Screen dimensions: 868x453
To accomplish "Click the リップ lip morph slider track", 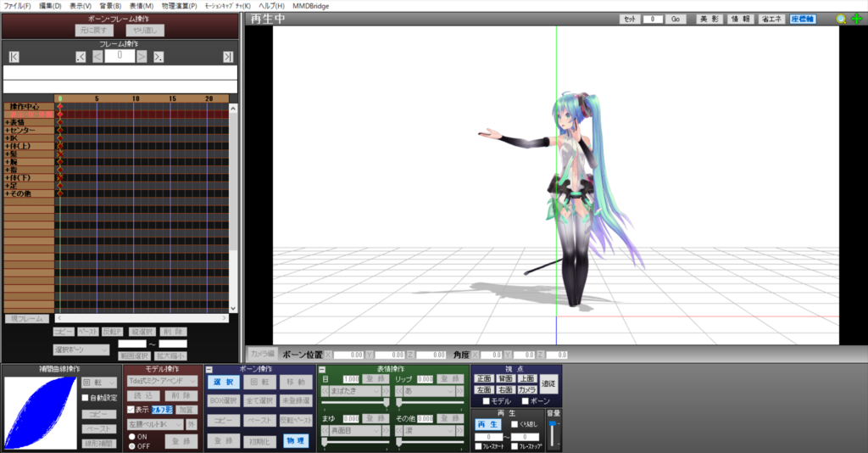I will point(429,402).
